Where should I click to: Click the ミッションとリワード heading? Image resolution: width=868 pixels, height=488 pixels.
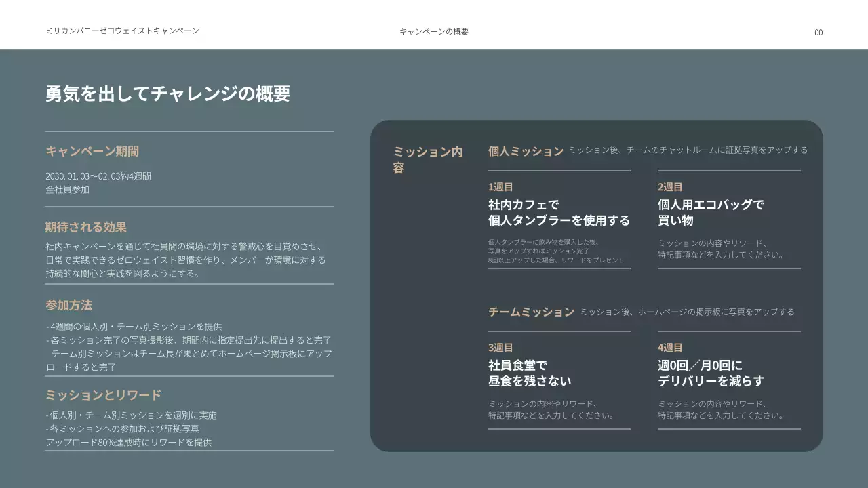[104, 394]
